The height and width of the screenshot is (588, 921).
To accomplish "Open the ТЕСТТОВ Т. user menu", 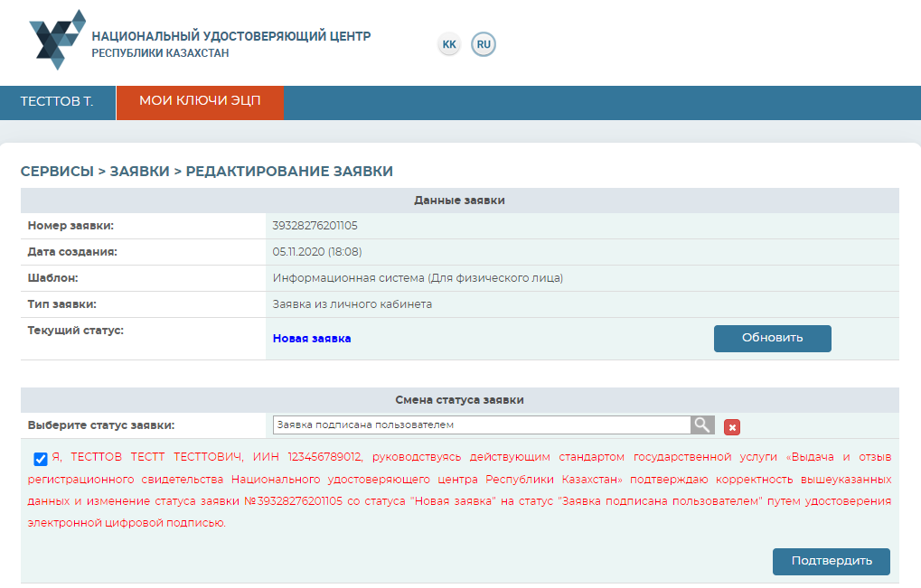I will coord(57,102).
